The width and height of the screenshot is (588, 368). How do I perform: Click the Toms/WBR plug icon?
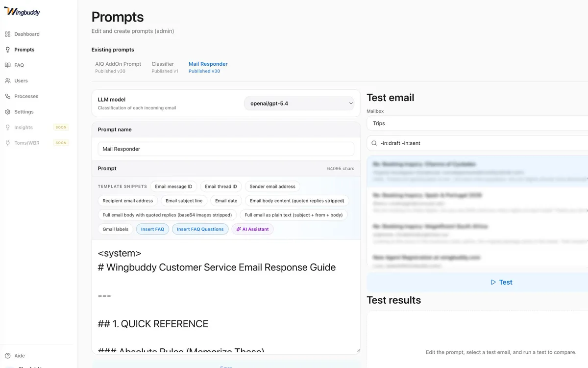click(7, 143)
